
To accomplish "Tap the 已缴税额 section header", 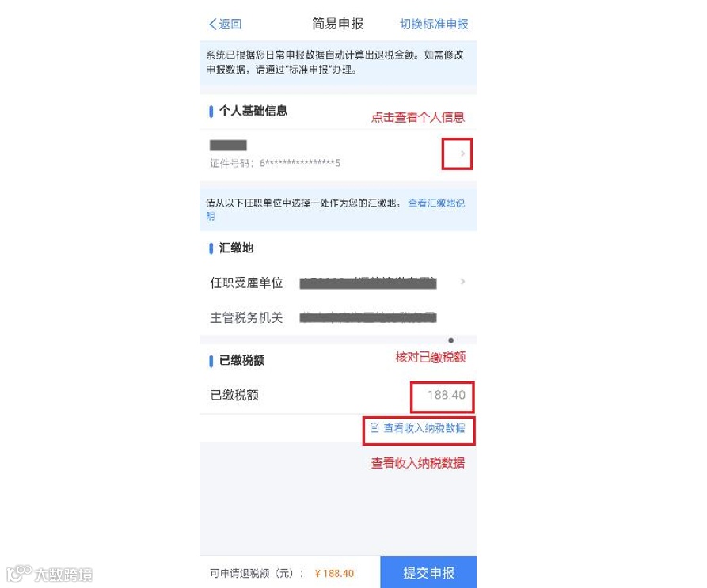I will point(241,360).
